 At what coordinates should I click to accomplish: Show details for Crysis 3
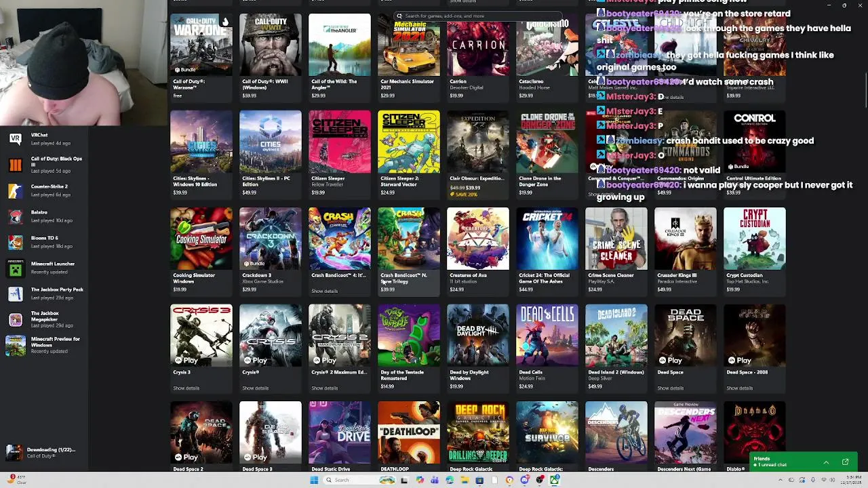[x=186, y=388]
